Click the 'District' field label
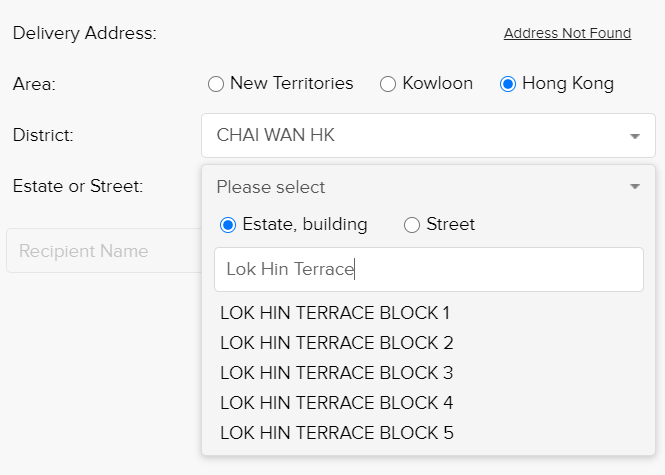665x475 pixels. click(43, 135)
